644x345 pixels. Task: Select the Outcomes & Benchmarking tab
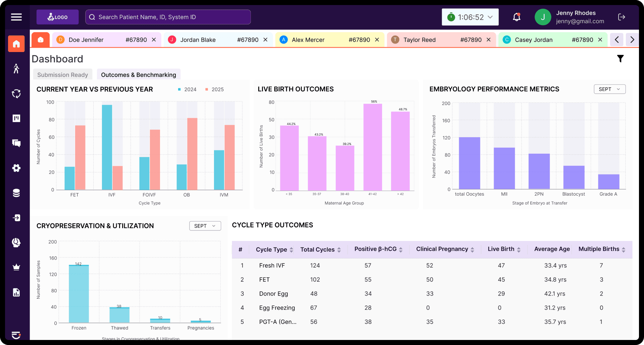(x=138, y=75)
